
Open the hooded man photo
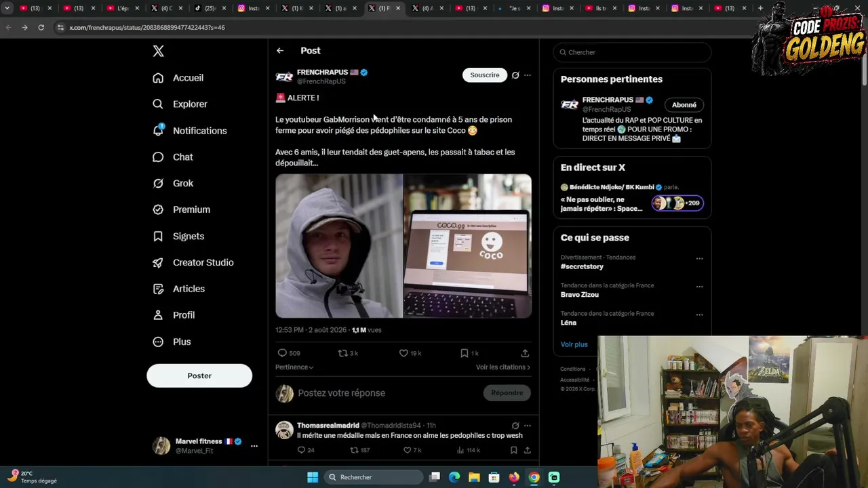(x=339, y=246)
